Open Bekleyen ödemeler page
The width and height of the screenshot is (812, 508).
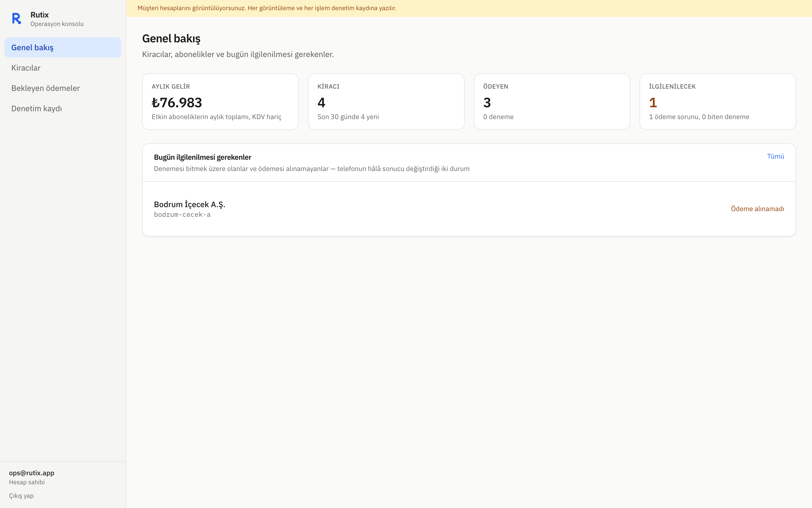pos(63,88)
